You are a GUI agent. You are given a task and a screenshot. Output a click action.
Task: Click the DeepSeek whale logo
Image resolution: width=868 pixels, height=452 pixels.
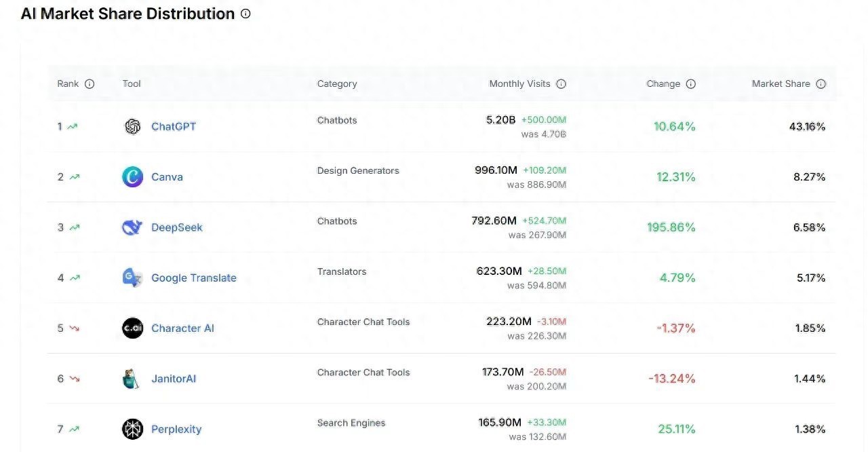coord(132,227)
